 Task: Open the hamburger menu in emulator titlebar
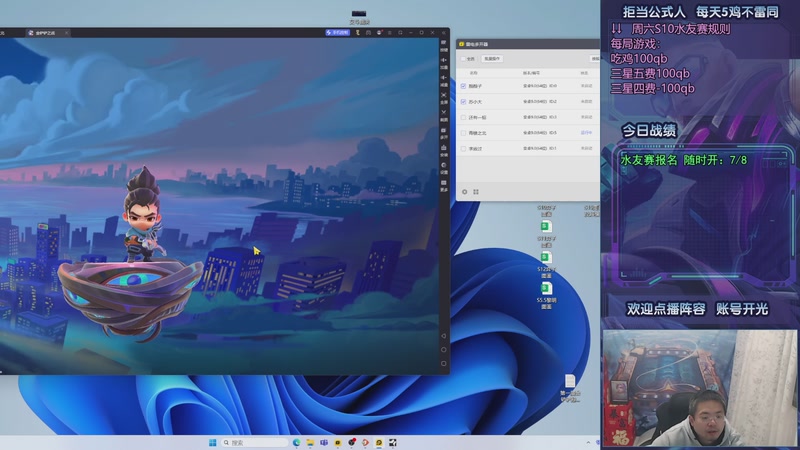coord(390,33)
